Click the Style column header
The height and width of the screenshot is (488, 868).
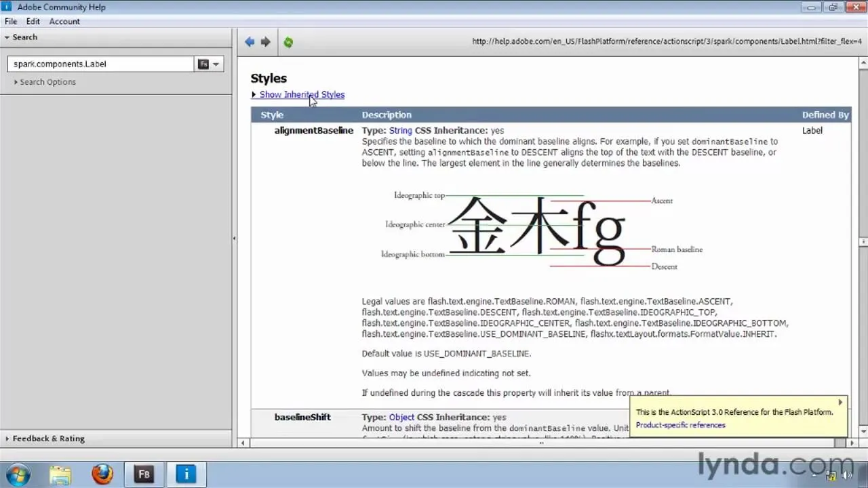click(272, 115)
